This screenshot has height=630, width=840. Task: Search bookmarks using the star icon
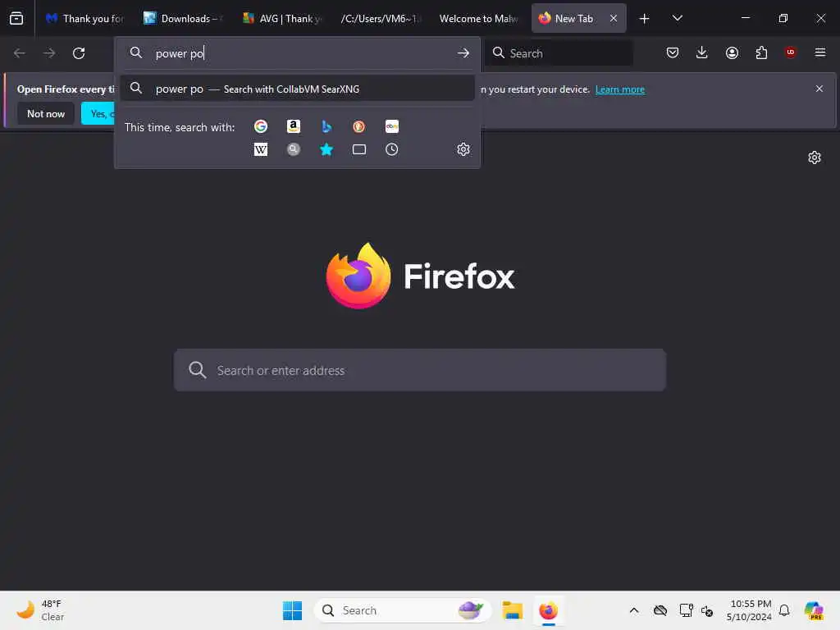pyautogui.click(x=326, y=149)
